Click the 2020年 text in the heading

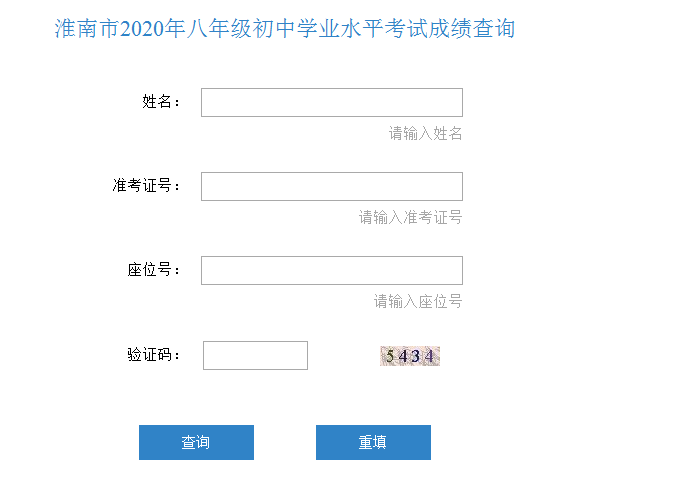coord(153,29)
